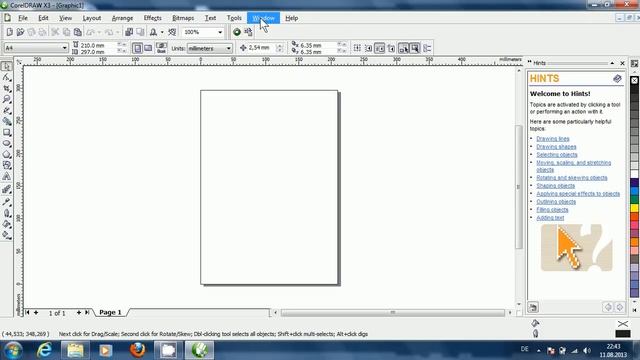Select the Polygon tool

[7, 155]
